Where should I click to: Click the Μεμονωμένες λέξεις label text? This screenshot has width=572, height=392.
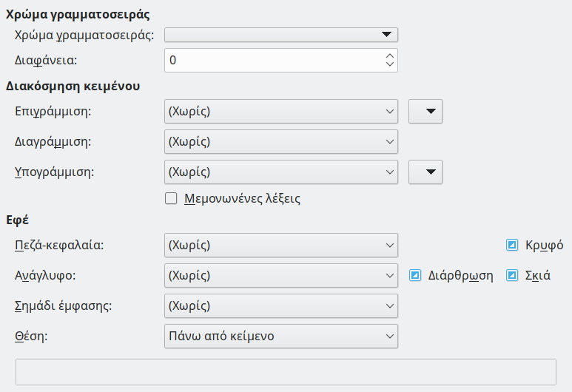240,198
